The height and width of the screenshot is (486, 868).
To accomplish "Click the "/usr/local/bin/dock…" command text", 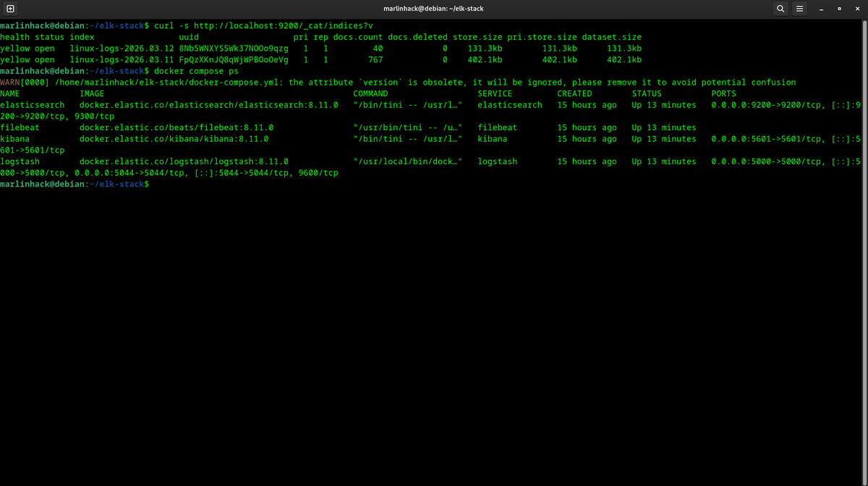I will click(408, 161).
